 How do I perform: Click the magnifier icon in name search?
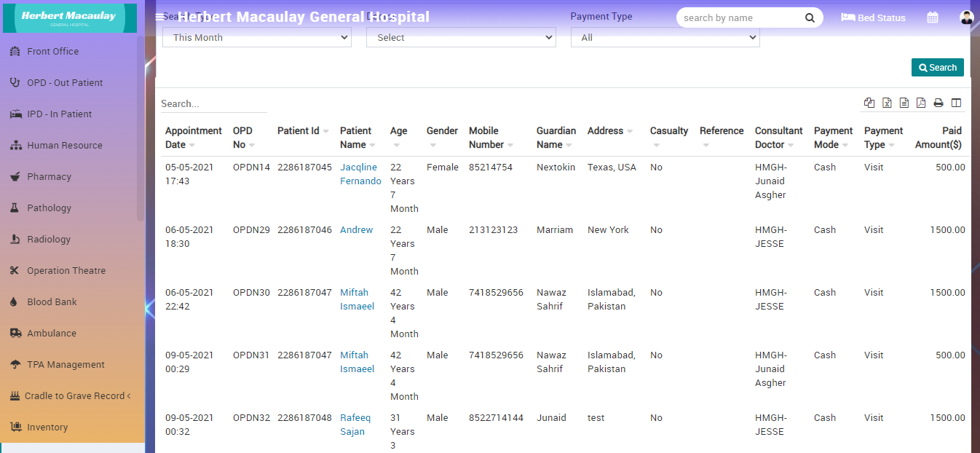tap(810, 18)
